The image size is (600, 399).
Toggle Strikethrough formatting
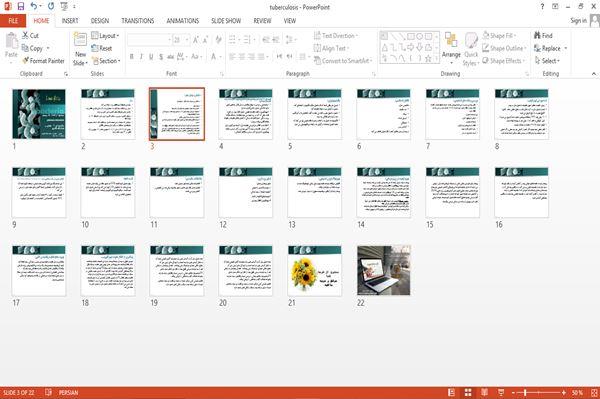(171, 57)
